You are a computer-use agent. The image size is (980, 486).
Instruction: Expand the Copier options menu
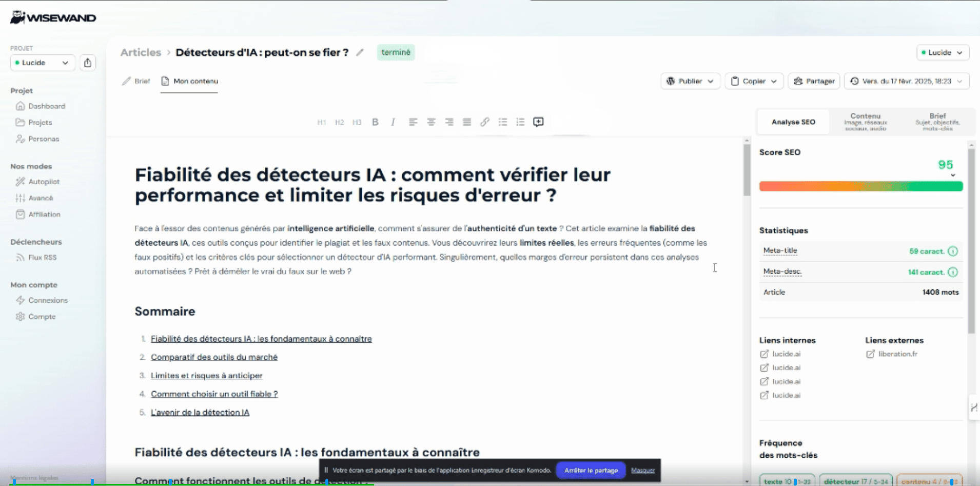click(x=754, y=81)
